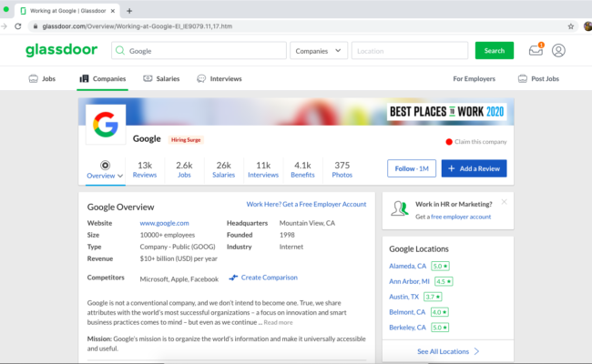Click the Create Comparison link
This screenshot has height=364, width=592.
pos(270,278)
